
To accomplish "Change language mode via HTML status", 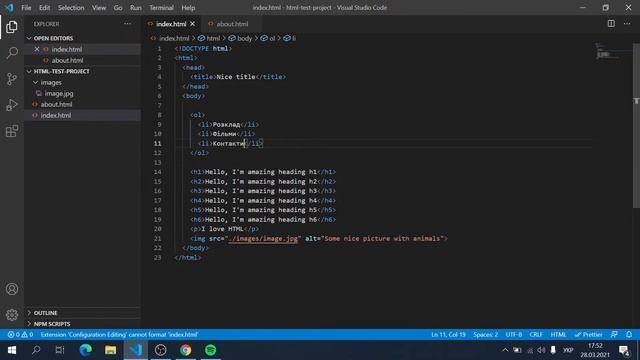I will [x=558, y=335].
